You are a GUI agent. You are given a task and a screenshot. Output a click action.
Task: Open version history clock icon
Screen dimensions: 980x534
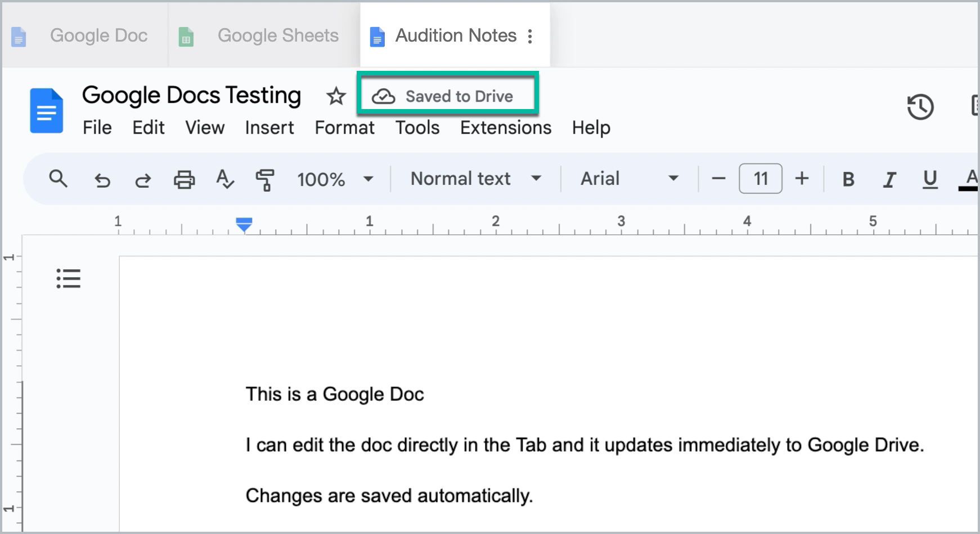920,107
